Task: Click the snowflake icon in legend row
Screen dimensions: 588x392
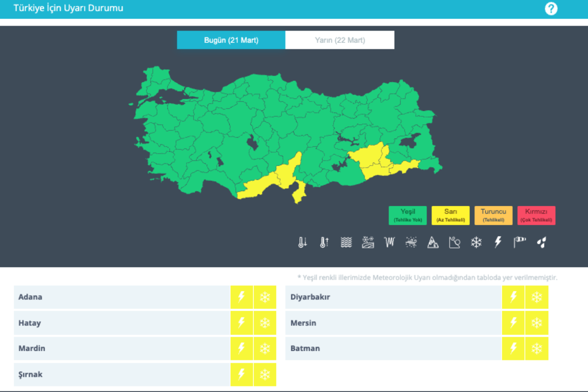Action: click(x=476, y=242)
